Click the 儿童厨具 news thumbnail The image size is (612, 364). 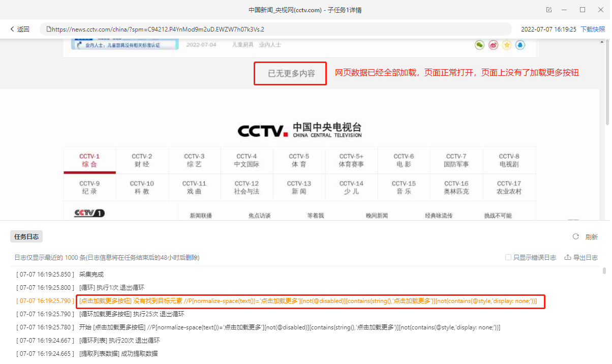tap(125, 45)
